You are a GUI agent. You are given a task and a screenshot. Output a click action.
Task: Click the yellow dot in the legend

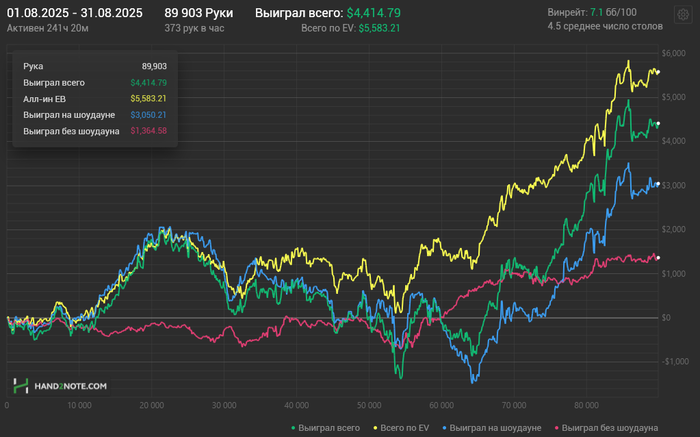point(375,428)
